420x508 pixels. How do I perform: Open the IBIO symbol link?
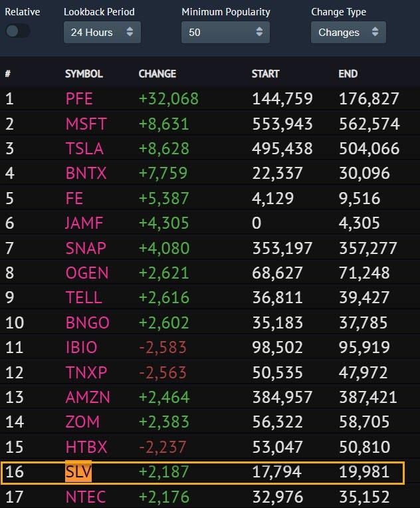tap(81, 348)
